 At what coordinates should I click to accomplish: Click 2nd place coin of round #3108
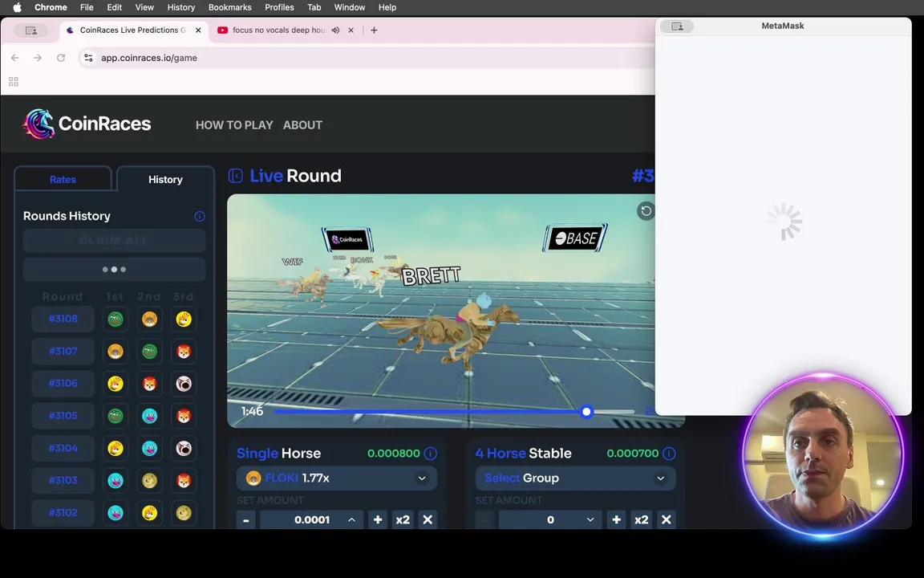(x=150, y=319)
